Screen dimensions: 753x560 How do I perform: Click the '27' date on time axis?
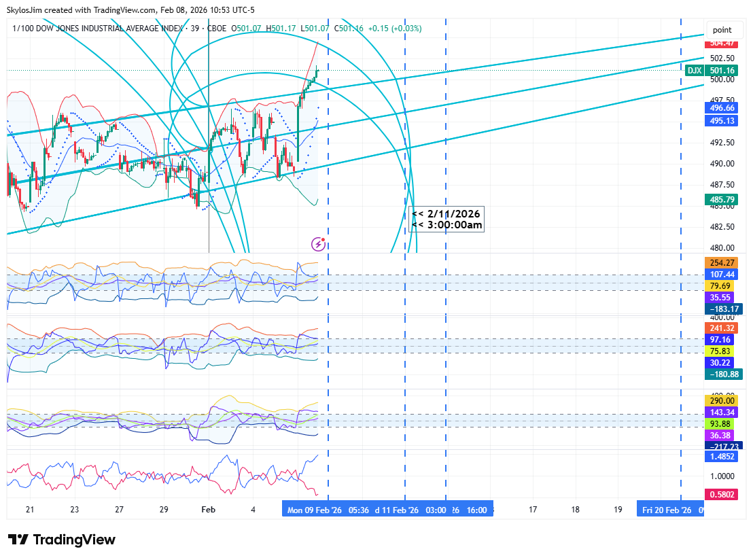coord(119,510)
